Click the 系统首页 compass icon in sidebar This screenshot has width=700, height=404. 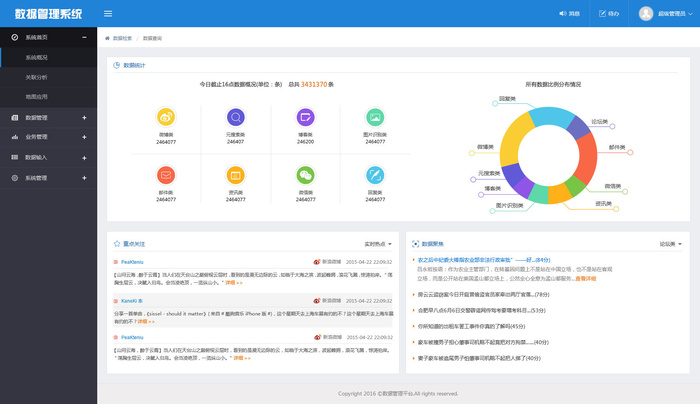15,37
